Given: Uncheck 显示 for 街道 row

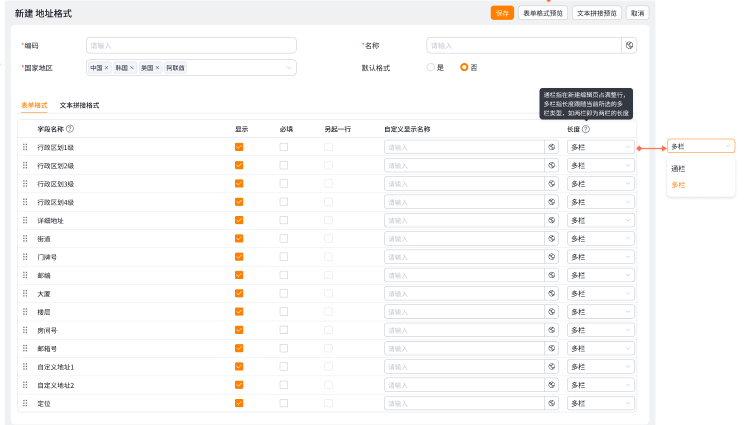Looking at the screenshot, I should [x=239, y=238].
